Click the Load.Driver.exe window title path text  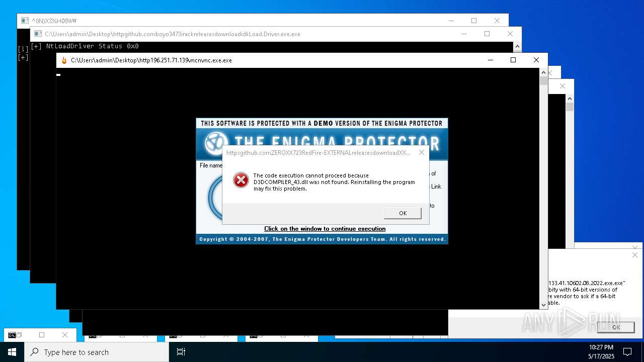pyautogui.click(x=173, y=34)
